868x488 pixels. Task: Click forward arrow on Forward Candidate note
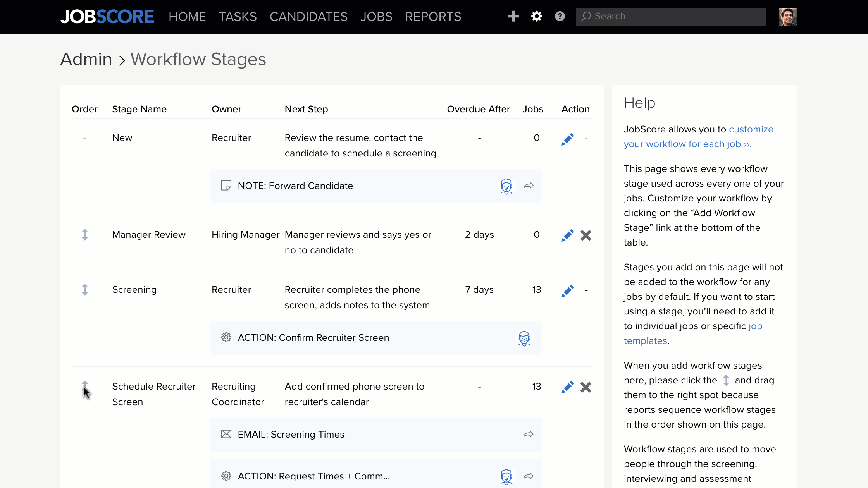(x=529, y=186)
